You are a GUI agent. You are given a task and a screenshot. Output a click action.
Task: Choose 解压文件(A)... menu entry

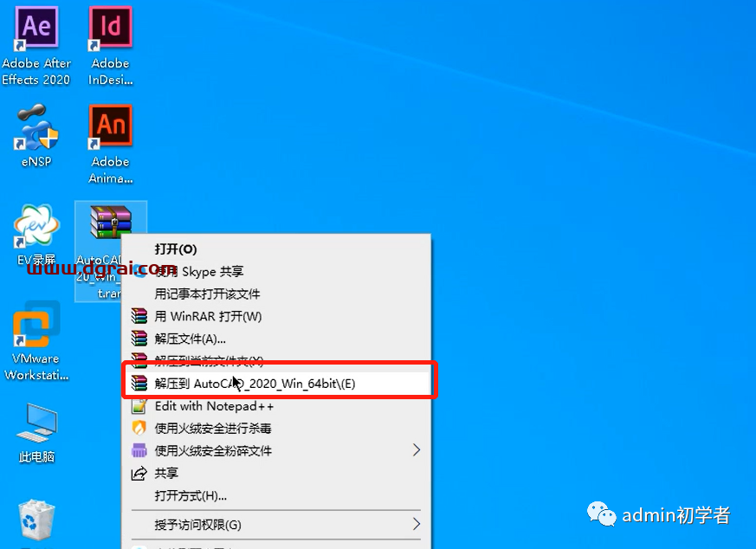pyautogui.click(x=275, y=339)
